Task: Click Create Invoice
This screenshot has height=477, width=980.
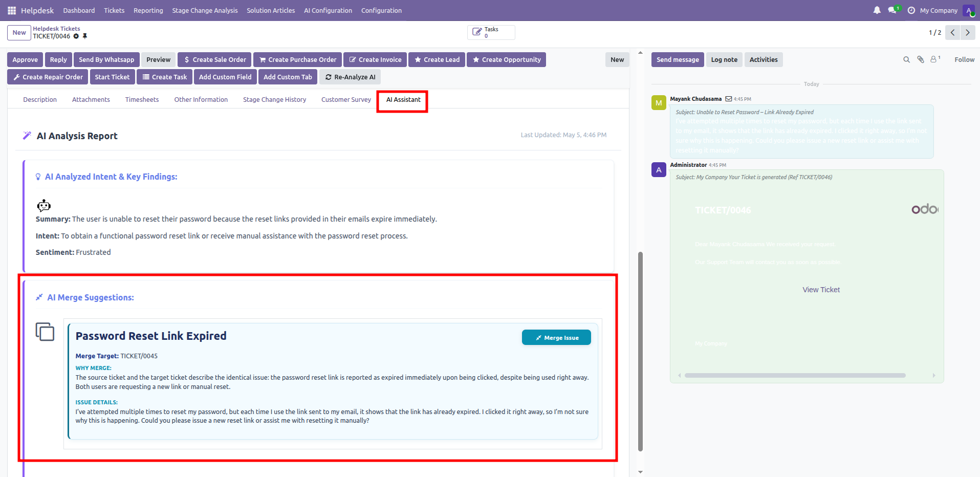Action: point(375,59)
